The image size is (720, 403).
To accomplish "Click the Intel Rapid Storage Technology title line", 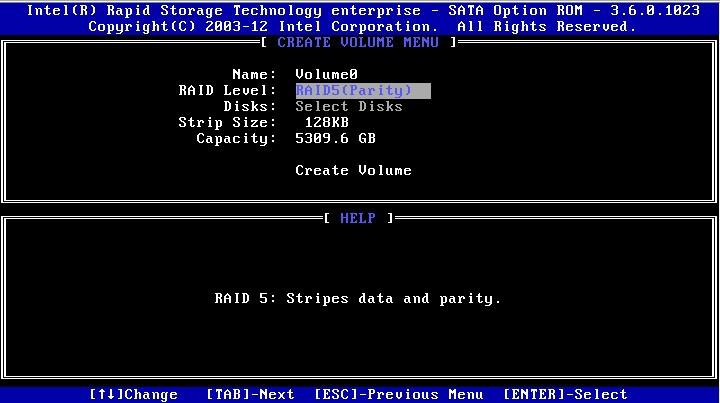I will [x=360, y=10].
